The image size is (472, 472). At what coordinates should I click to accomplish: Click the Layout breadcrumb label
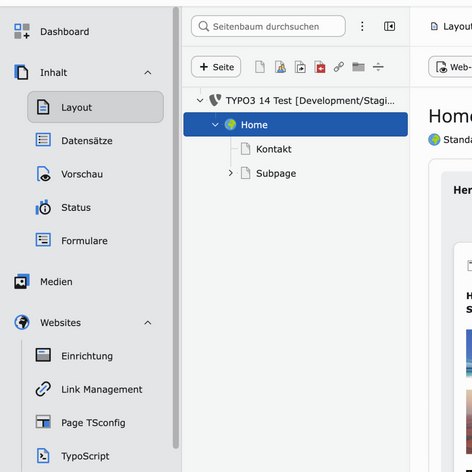click(x=457, y=26)
